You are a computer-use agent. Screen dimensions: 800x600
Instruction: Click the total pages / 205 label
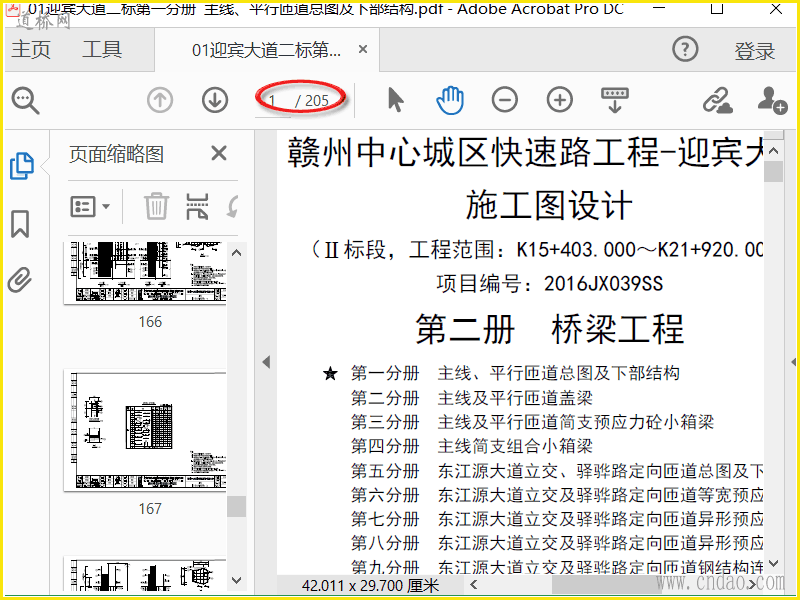(x=312, y=101)
